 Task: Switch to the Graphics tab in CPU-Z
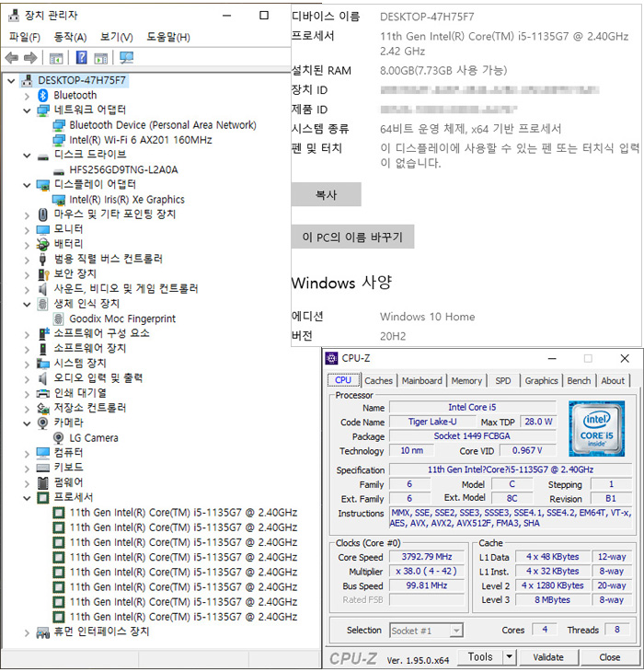(541, 380)
